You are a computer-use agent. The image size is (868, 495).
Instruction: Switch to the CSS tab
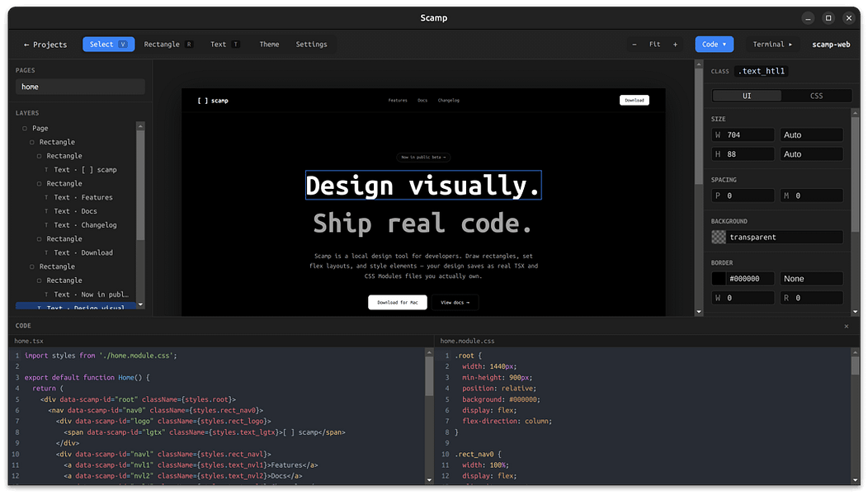[x=817, y=96]
